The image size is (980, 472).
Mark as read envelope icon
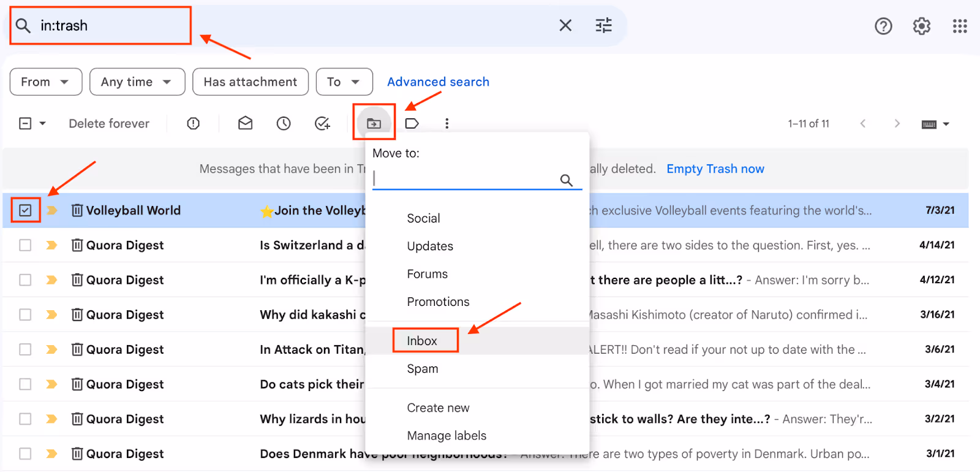coord(246,123)
